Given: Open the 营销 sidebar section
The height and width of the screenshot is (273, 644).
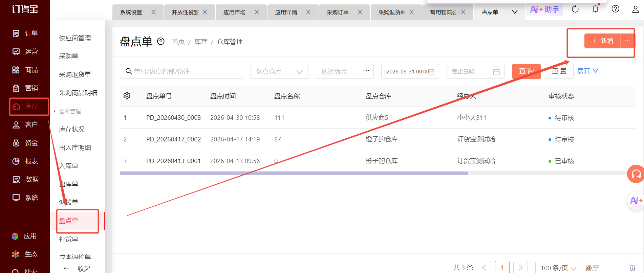Looking at the screenshot, I should pyautogui.click(x=25, y=88).
